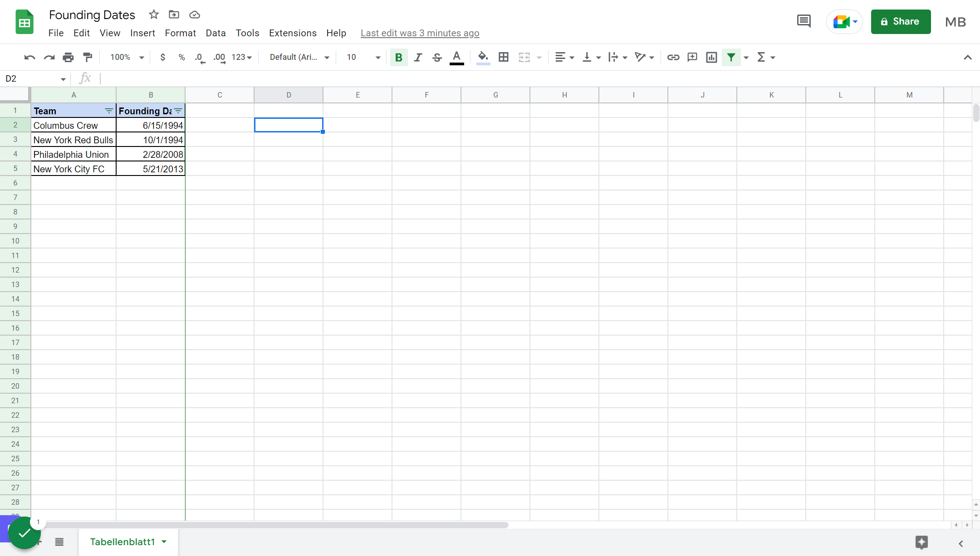Decrease decimal places

(200, 58)
